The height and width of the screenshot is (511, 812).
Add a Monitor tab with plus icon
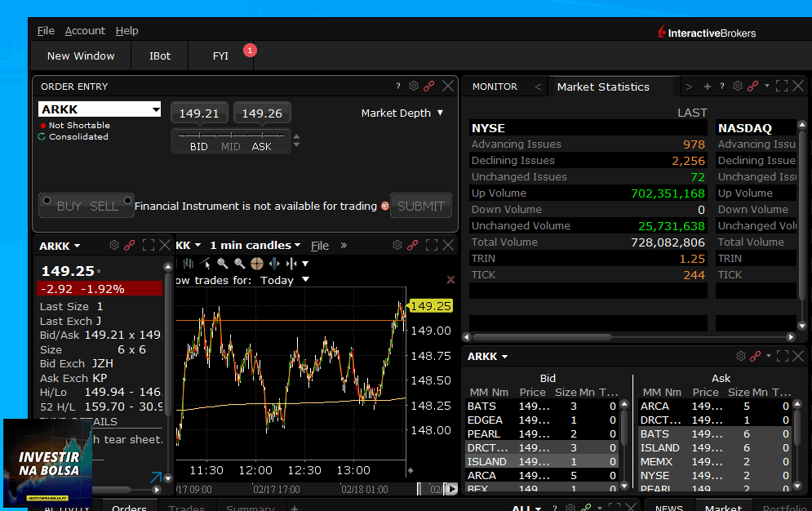click(x=707, y=87)
